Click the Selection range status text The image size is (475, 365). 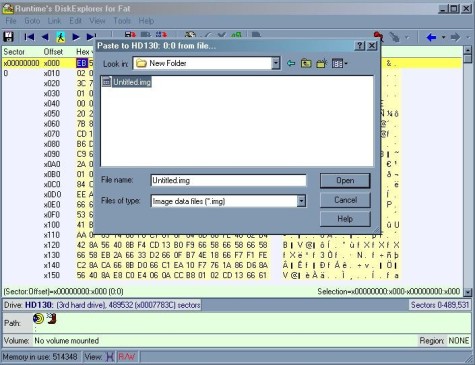pos(389,292)
